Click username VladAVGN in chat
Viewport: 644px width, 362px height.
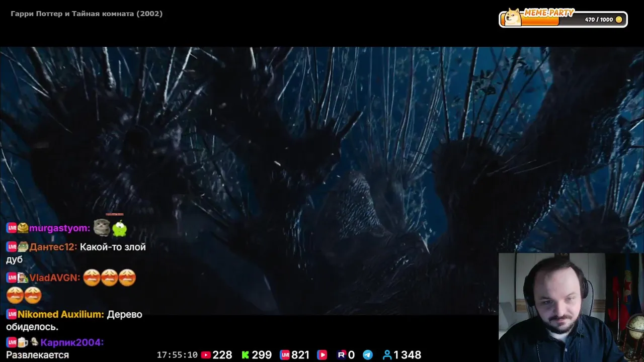coord(55,278)
